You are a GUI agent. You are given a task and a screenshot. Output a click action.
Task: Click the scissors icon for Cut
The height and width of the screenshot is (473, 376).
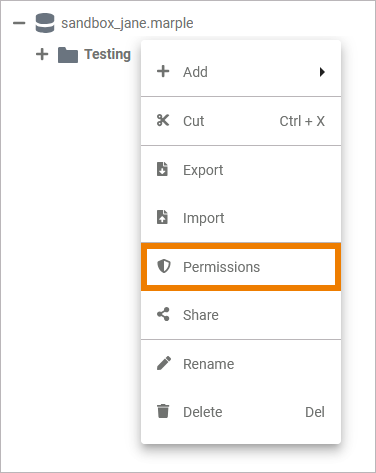(x=163, y=121)
